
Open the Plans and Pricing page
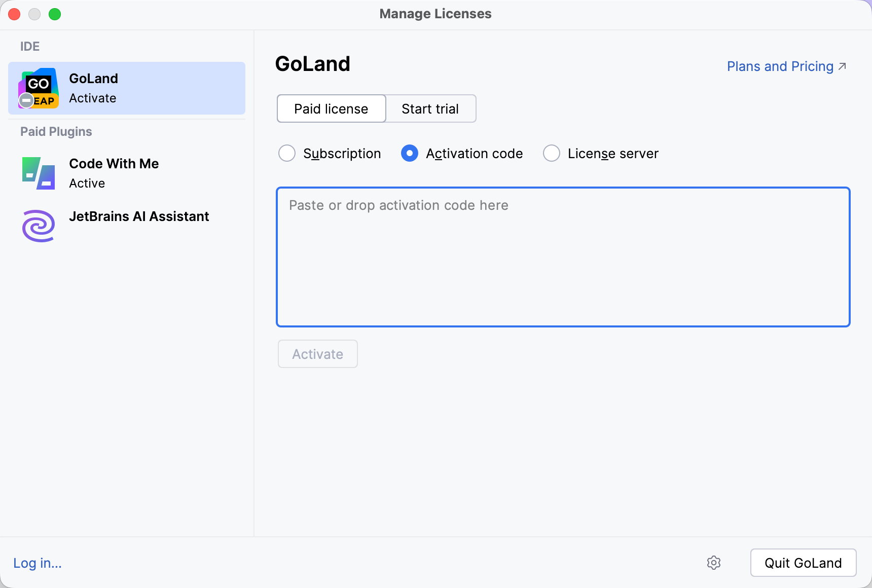(x=779, y=66)
